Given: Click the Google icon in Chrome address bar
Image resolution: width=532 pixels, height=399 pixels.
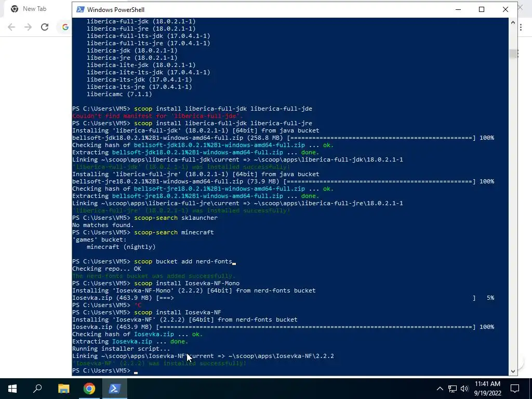Looking at the screenshot, I should (x=65, y=27).
